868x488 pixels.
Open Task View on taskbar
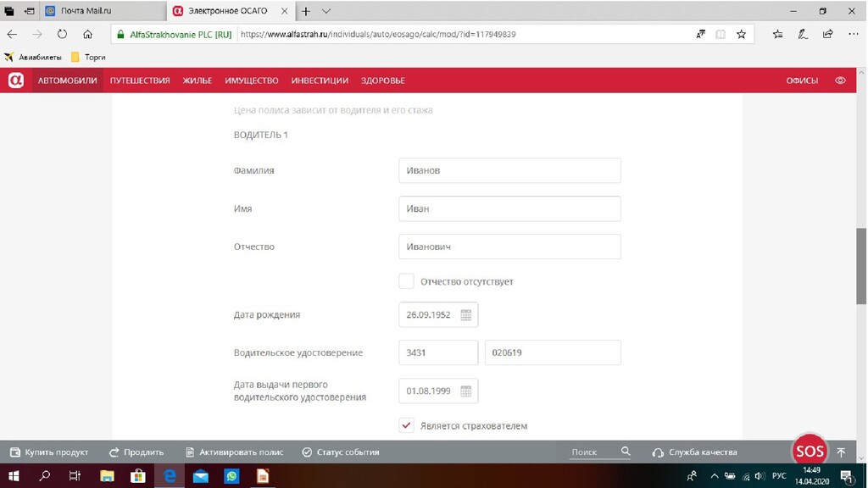click(75, 476)
